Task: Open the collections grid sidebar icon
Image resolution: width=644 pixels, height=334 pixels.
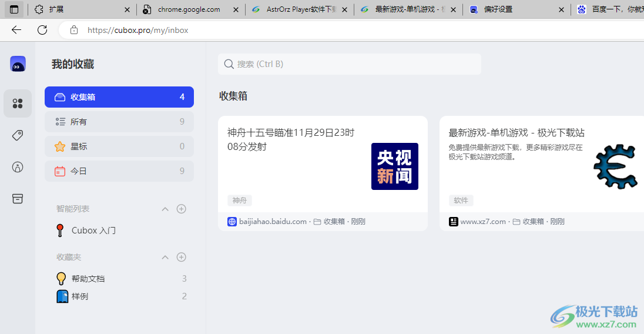Action: pos(18,103)
